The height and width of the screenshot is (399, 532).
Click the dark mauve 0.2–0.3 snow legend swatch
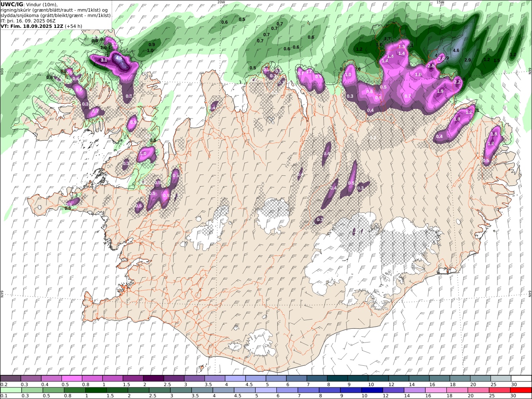(10, 378)
